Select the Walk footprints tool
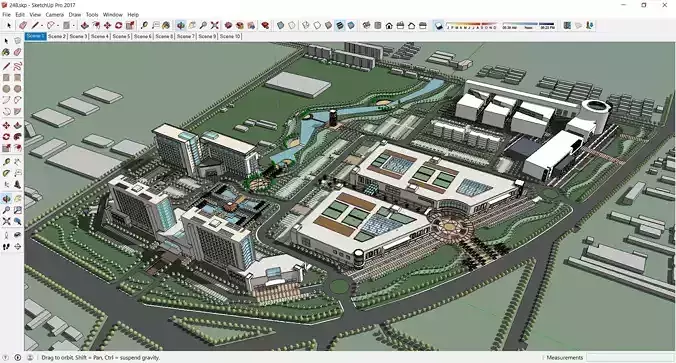Image resolution: width=676 pixels, height=363 pixels. click(x=6, y=247)
